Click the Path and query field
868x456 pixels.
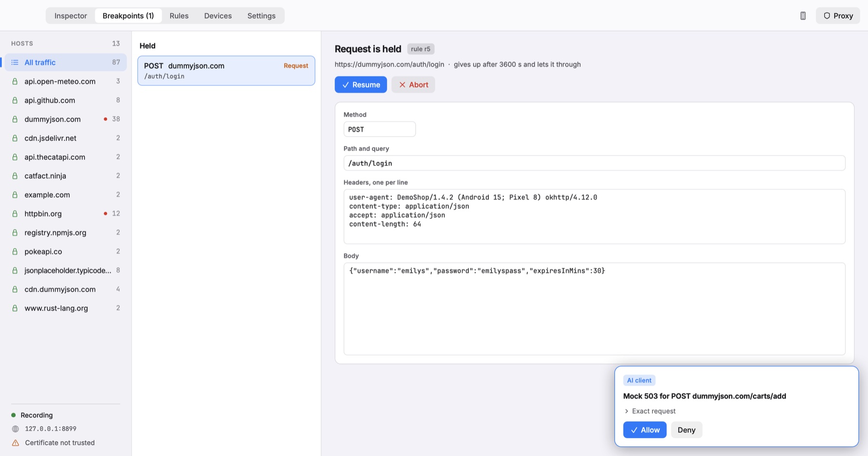pos(594,163)
